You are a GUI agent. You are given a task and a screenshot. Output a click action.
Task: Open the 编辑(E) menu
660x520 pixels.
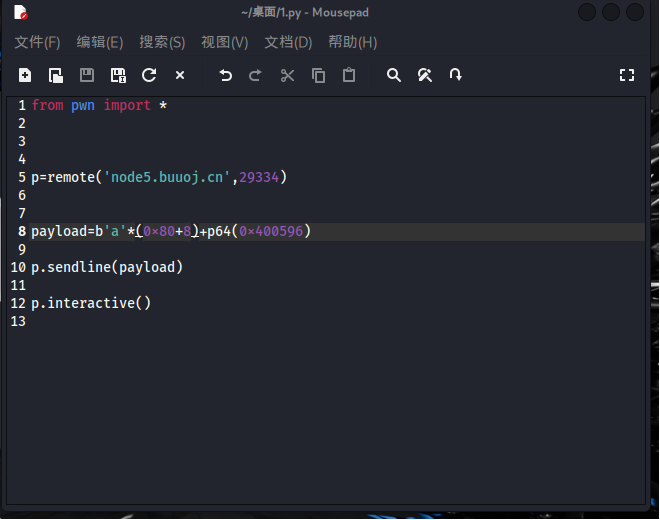click(x=100, y=42)
